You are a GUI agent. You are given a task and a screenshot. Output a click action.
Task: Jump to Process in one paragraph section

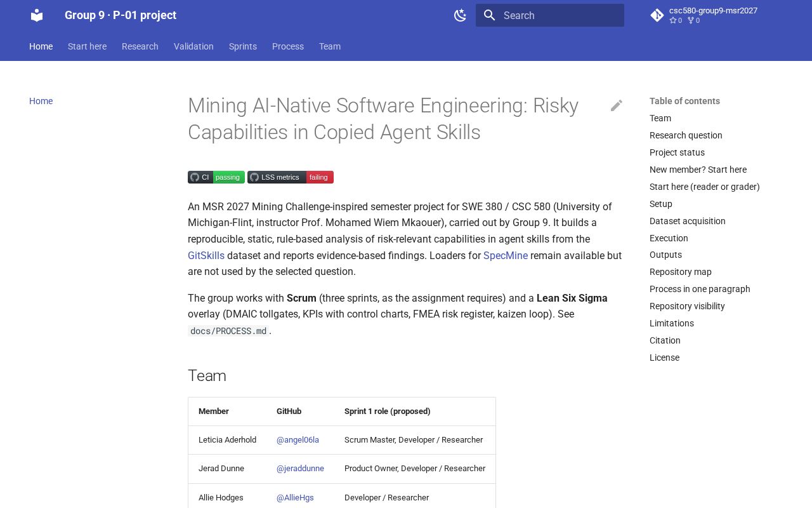(700, 289)
